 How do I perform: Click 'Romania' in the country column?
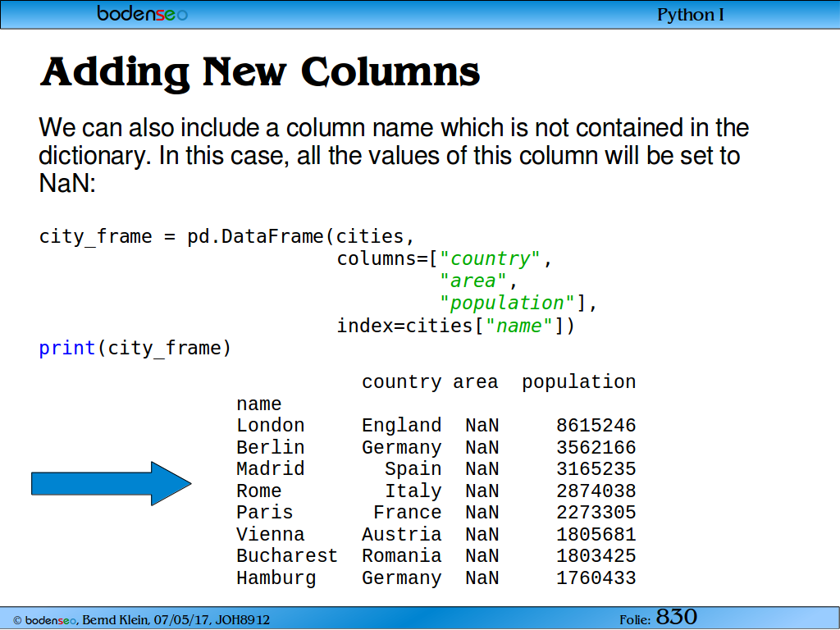pyautogui.click(x=402, y=555)
